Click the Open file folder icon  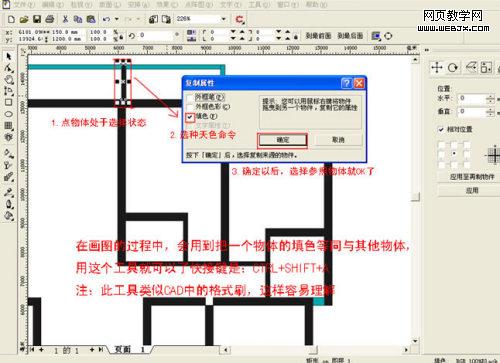(x=24, y=19)
